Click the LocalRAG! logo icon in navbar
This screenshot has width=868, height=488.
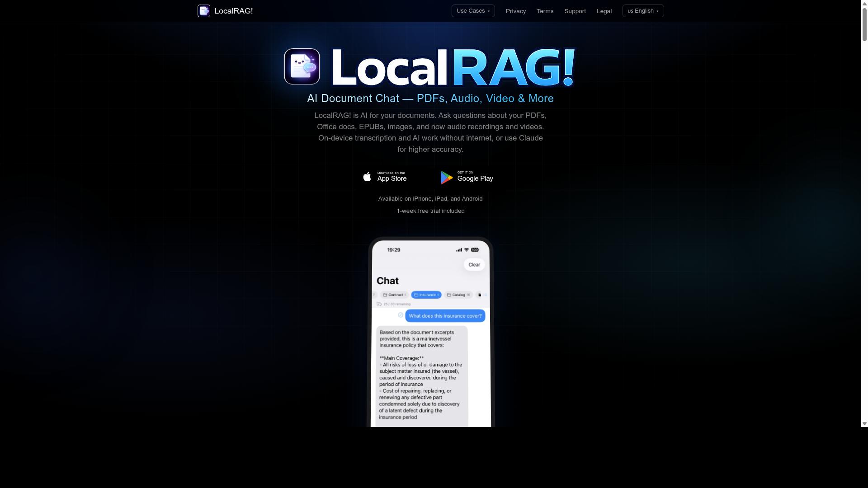tap(204, 11)
